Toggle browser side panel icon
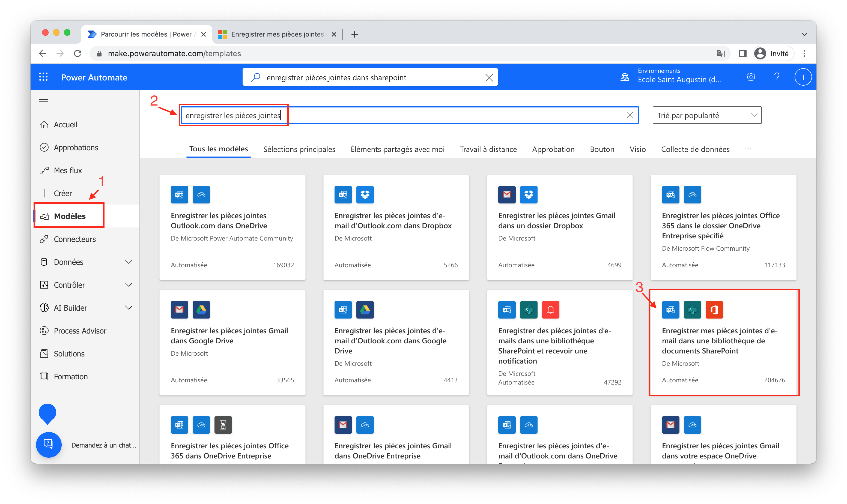This screenshot has height=504, width=847. pos(742,53)
